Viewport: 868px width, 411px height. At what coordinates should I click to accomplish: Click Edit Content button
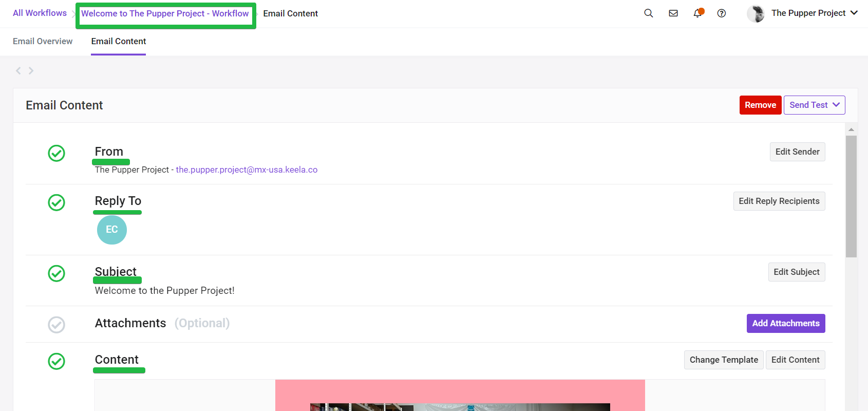pyautogui.click(x=796, y=360)
